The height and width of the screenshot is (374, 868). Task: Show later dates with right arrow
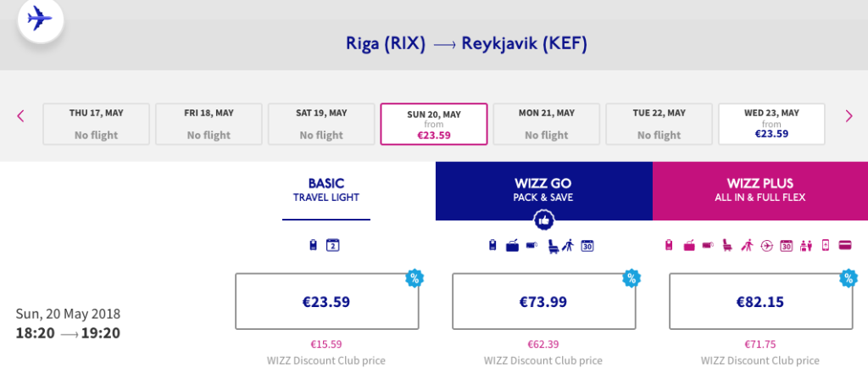click(849, 116)
